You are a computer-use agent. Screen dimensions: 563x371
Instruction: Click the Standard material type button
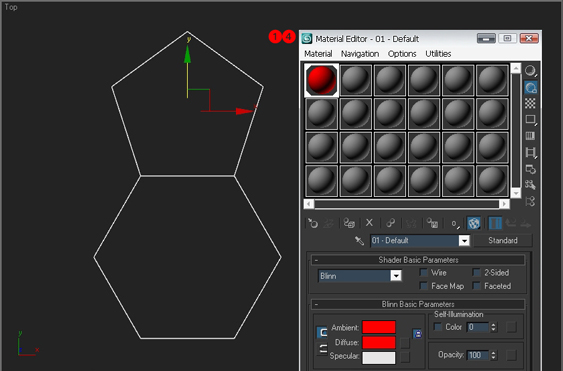coord(503,240)
